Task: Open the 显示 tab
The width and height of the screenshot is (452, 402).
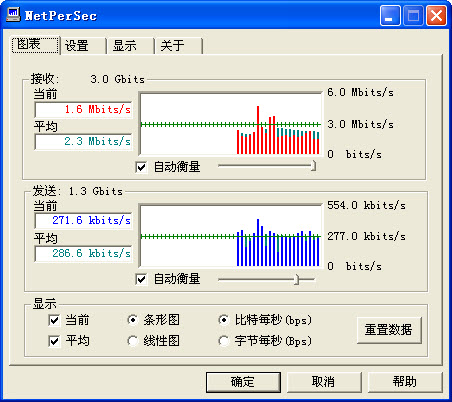Action: (x=131, y=45)
